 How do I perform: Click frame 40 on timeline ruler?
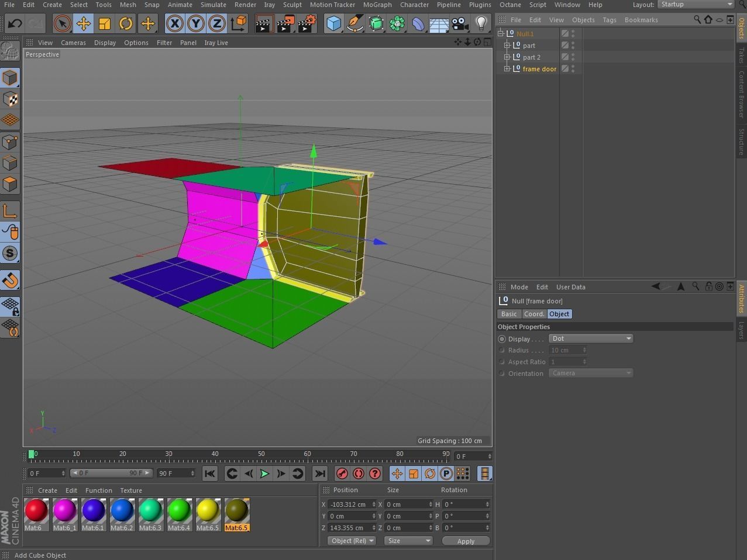tap(215, 454)
